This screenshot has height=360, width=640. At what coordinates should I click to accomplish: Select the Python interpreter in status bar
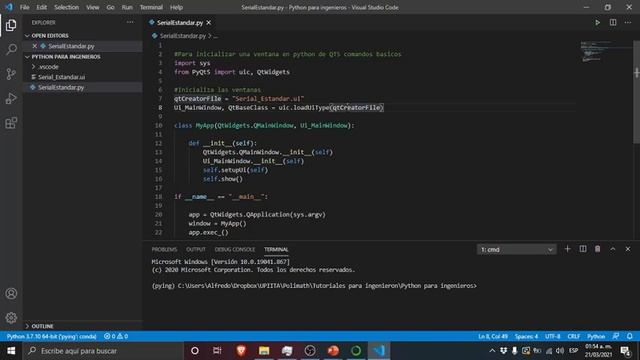pos(51,336)
